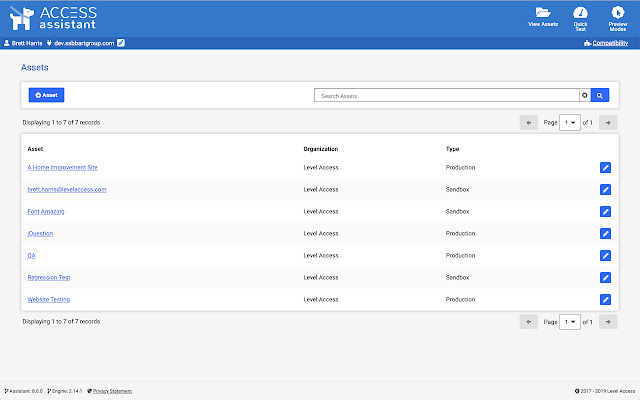This screenshot has height=400, width=640.
Task: Expand the bottom Page number dropdown
Action: click(570, 322)
